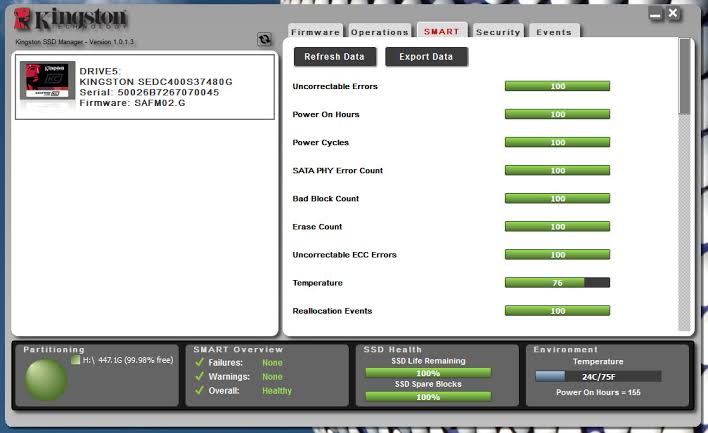The image size is (708, 433).
Task: Click the Uncorrectable ECC Errors label
Action: tap(345, 255)
